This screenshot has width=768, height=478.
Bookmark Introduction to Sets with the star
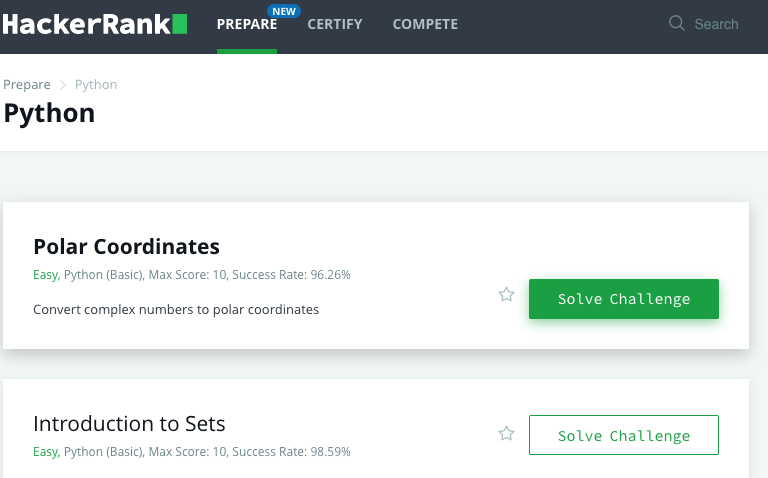pos(507,434)
